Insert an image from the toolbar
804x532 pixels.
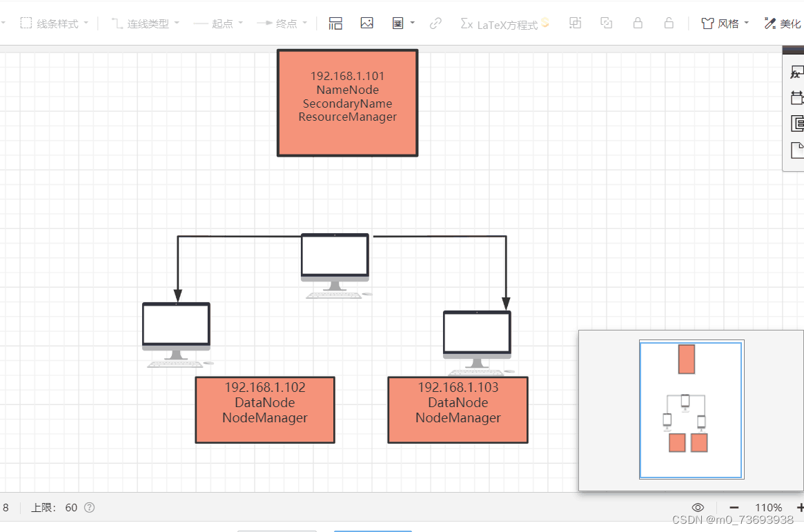click(x=366, y=23)
